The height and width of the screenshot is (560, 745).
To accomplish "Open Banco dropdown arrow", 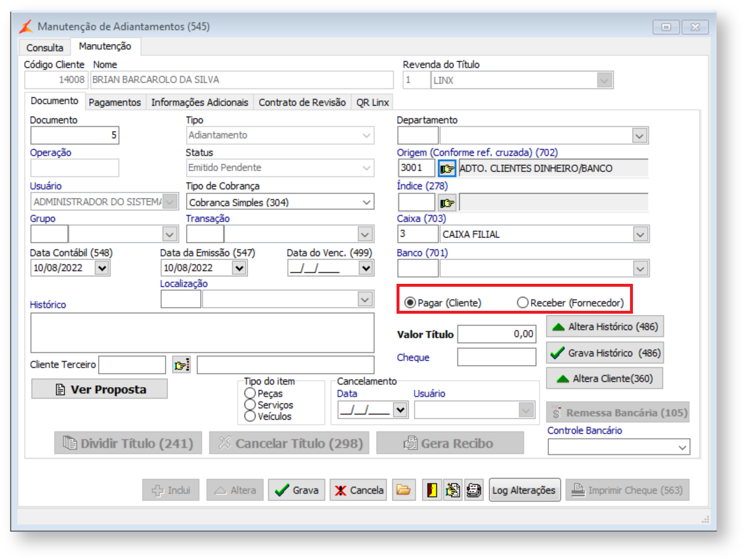I will click(640, 269).
